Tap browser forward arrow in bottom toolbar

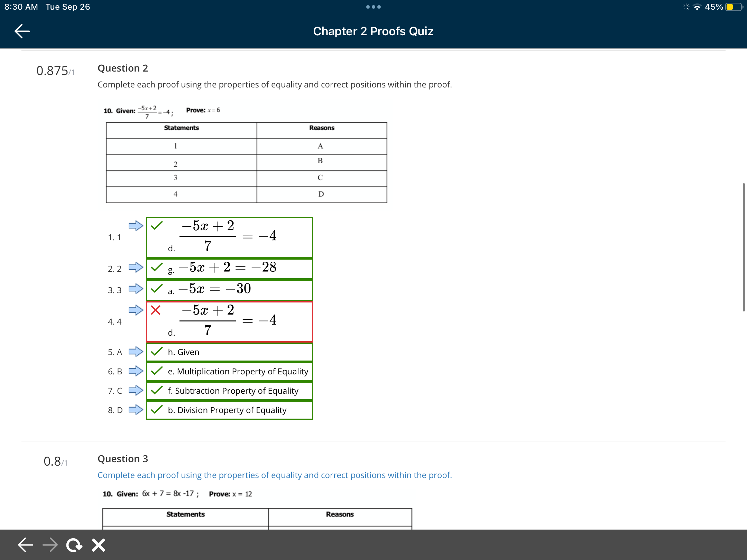tap(50, 545)
